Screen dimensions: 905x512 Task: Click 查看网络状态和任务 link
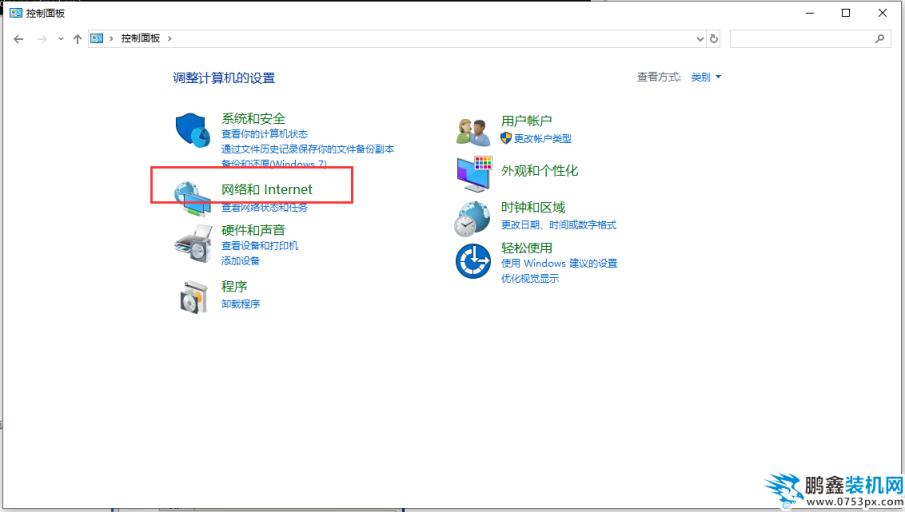coord(264,207)
